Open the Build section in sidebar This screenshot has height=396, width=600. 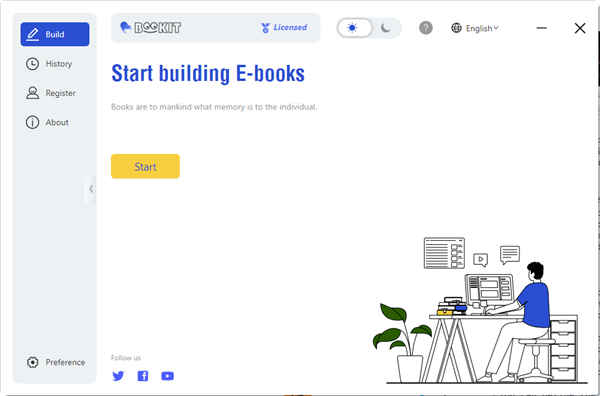coord(55,34)
